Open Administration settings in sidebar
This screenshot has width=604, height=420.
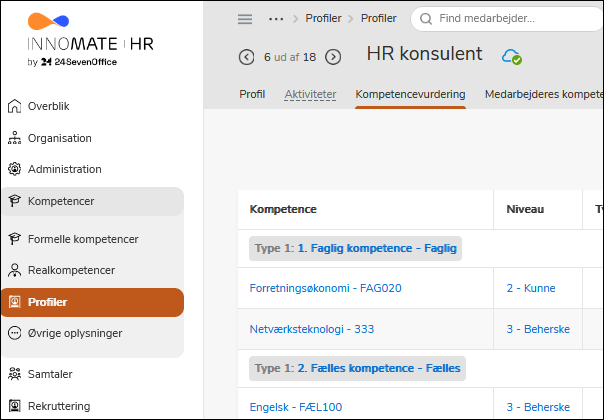coord(64,169)
